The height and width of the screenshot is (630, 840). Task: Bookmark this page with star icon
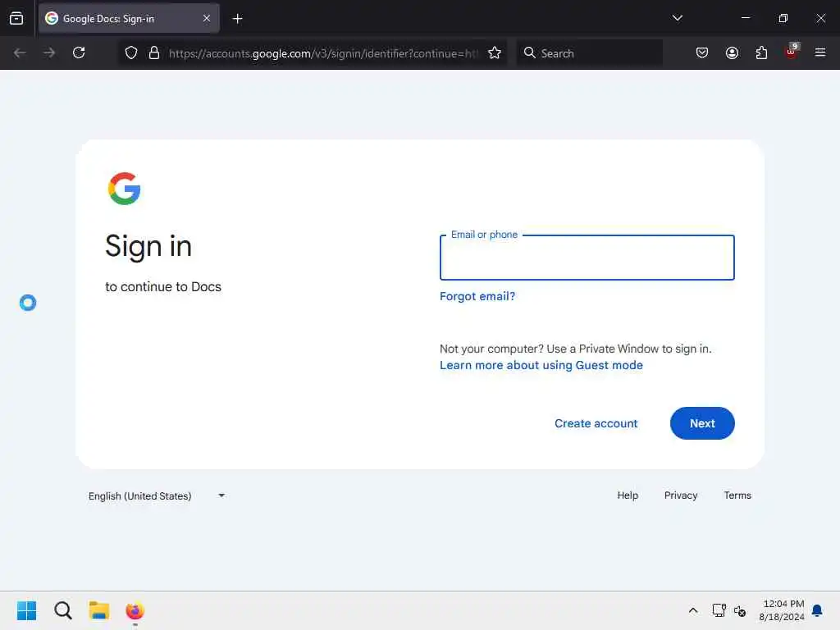pyautogui.click(x=495, y=52)
